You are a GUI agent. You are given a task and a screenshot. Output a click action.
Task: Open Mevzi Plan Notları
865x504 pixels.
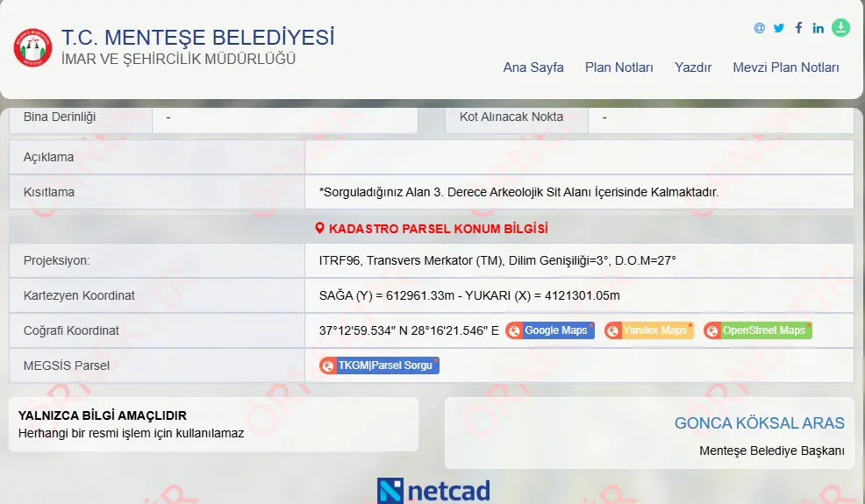(x=785, y=67)
